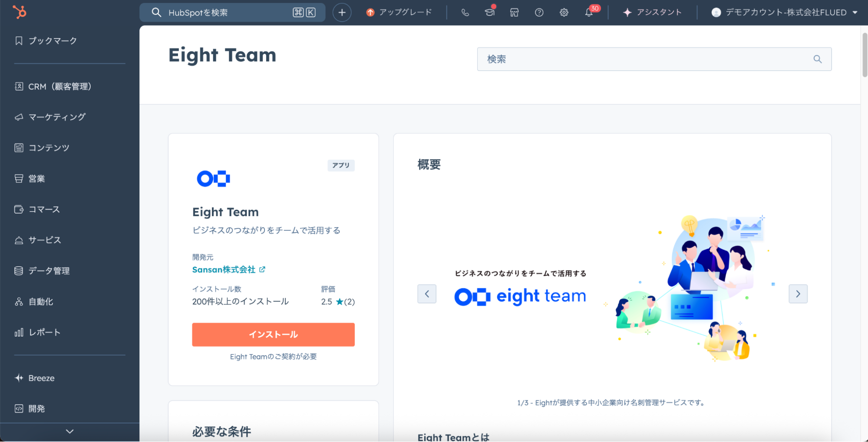The width and height of the screenshot is (868, 442).
Task: Open the phone calling icon
Action: point(465,13)
